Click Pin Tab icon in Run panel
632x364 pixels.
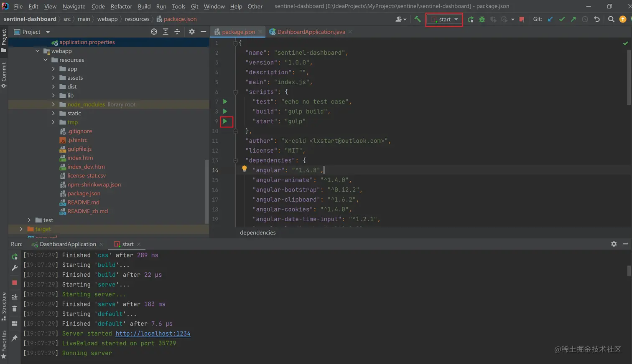15,338
